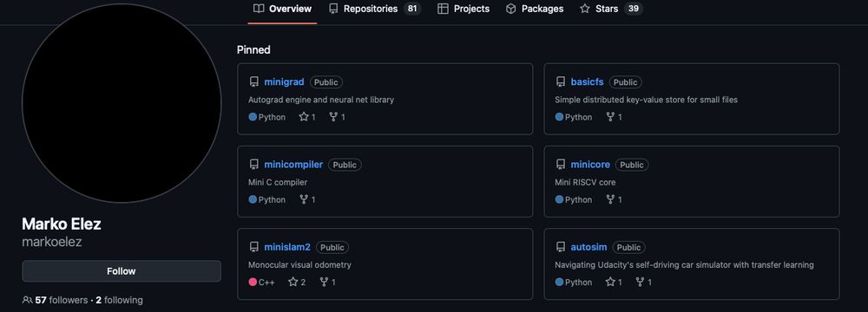Click the repo icon beside minicore

pos(561,165)
